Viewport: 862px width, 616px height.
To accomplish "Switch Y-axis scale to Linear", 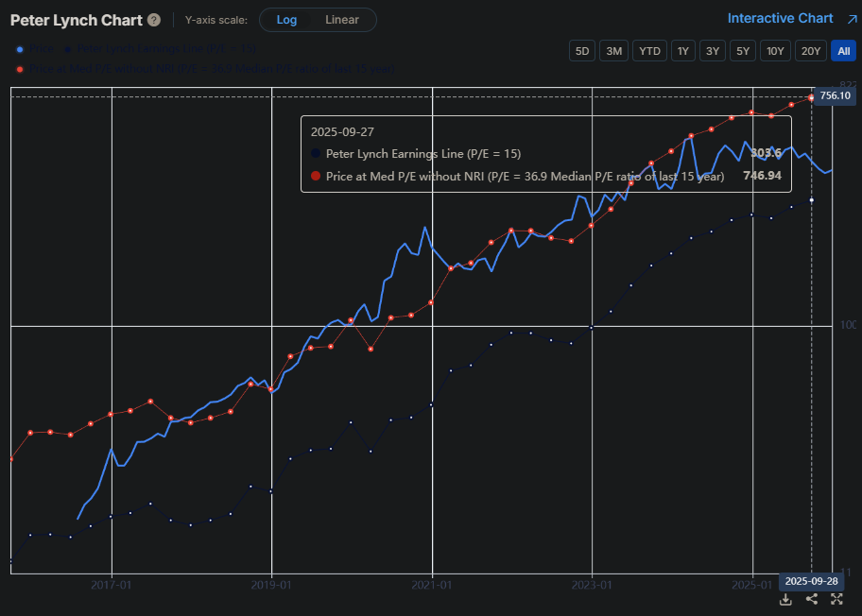I will point(341,19).
